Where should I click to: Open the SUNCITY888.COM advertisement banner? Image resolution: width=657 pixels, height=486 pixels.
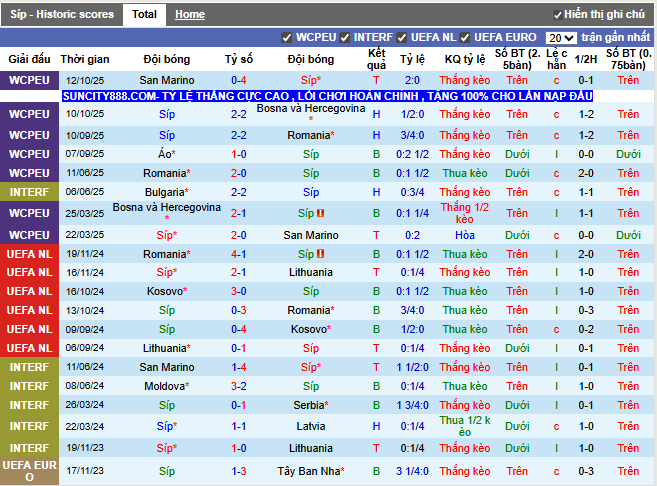(x=327, y=96)
